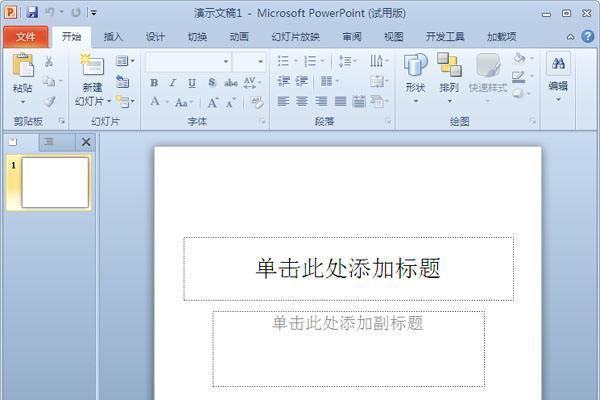Click the Convert to SmartArt icon

[379, 101]
